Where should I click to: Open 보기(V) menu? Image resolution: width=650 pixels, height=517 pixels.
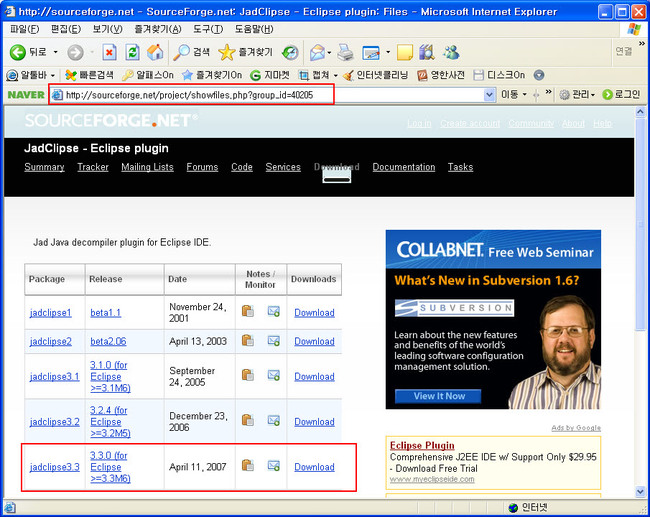[107, 29]
